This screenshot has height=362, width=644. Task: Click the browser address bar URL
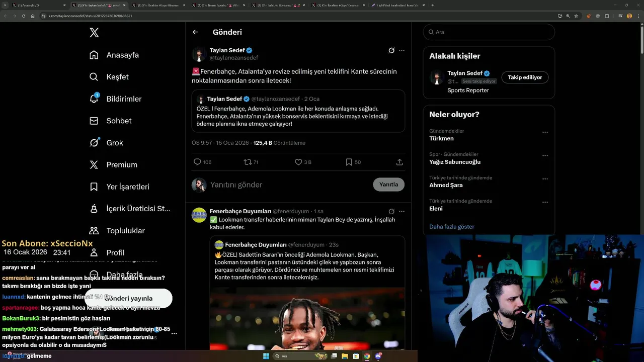tap(91, 16)
